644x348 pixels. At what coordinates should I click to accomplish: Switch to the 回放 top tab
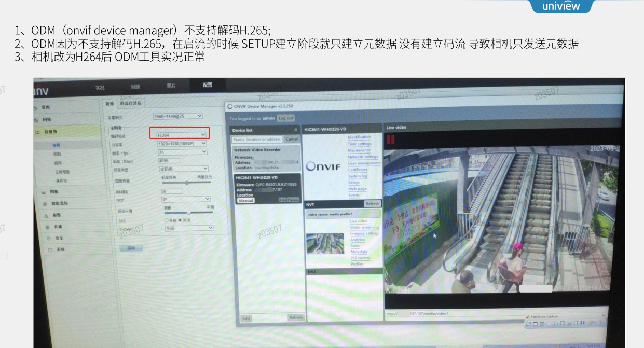tap(135, 87)
